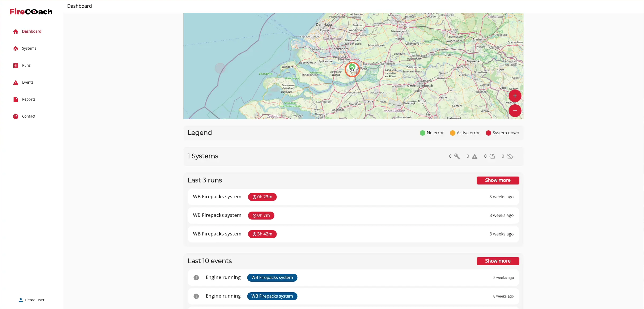644x309 pixels.
Task: Click the FireCoach logo
Action: (31, 12)
